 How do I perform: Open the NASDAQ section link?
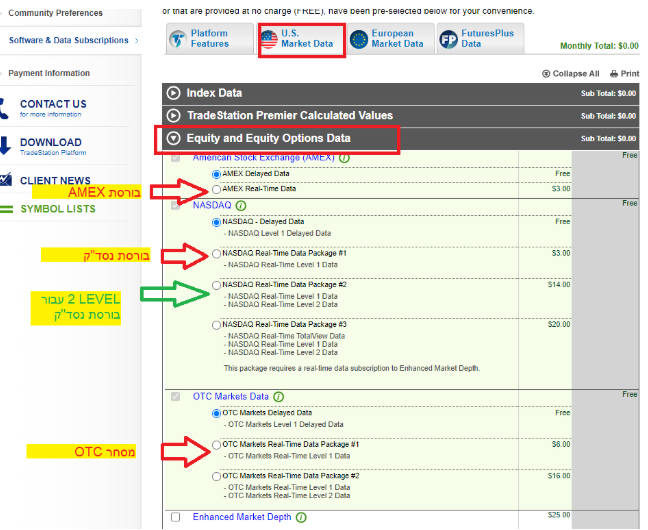pos(212,205)
